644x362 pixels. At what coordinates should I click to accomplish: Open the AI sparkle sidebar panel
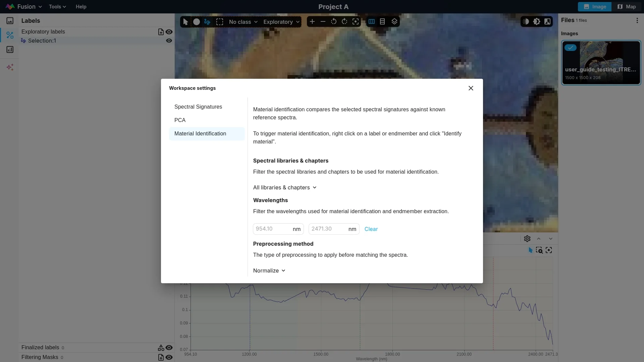(x=10, y=67)
